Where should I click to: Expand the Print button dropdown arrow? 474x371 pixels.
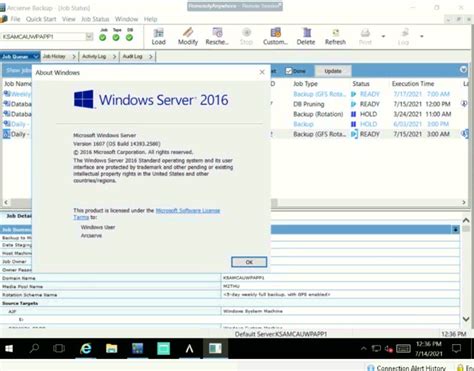pyautogui.click(x=383, y=36)
